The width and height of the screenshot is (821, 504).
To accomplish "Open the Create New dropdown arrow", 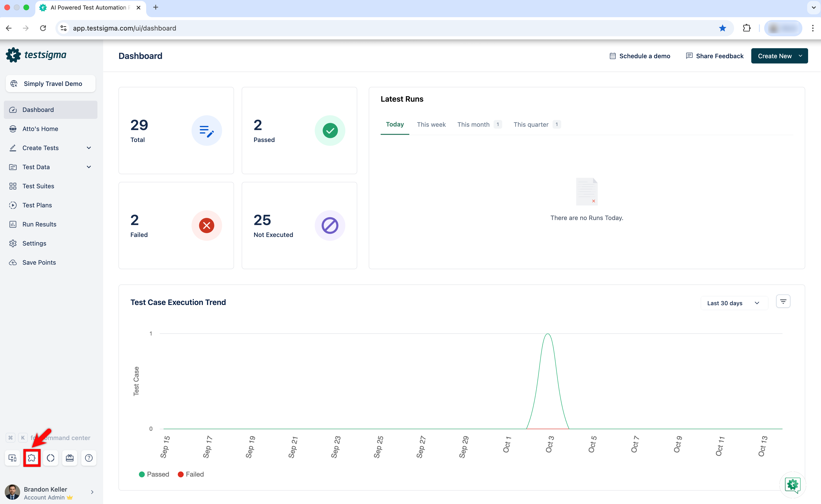I will (x=800, y=56).
